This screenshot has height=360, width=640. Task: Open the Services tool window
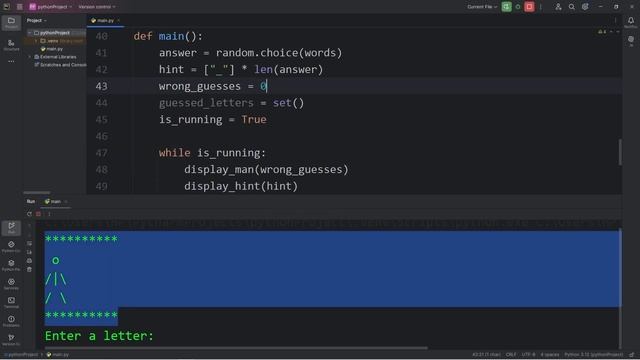pos(11,284)
